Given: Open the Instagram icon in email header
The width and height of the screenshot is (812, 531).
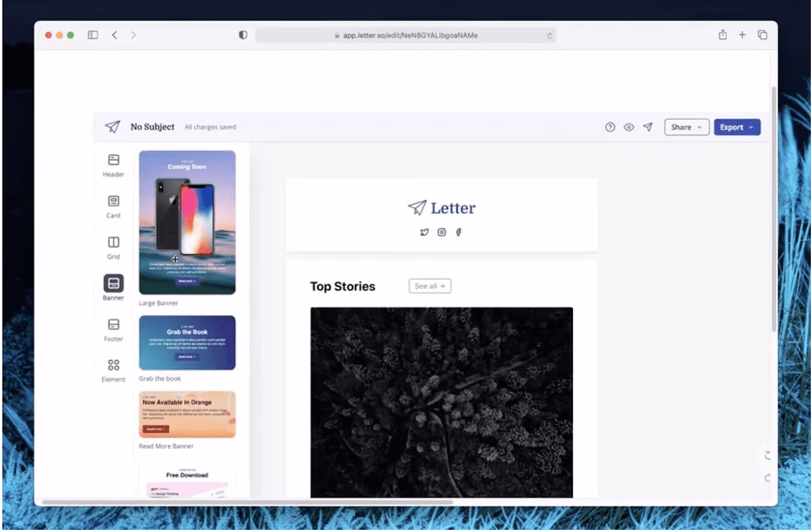Looking at the screenshot, I should 441,232.
